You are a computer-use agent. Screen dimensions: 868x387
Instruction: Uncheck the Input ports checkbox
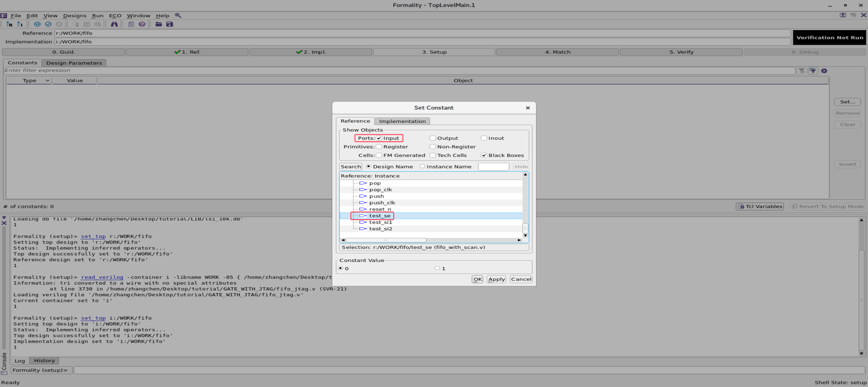pyautogui.click(x=379, y=138)
